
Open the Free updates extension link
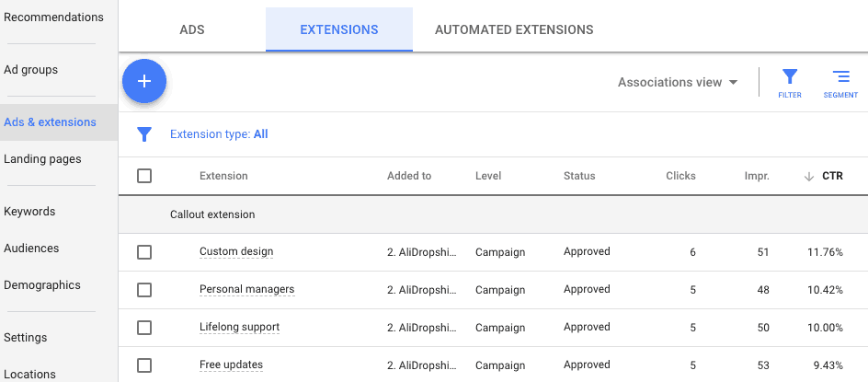click(231, 365)
